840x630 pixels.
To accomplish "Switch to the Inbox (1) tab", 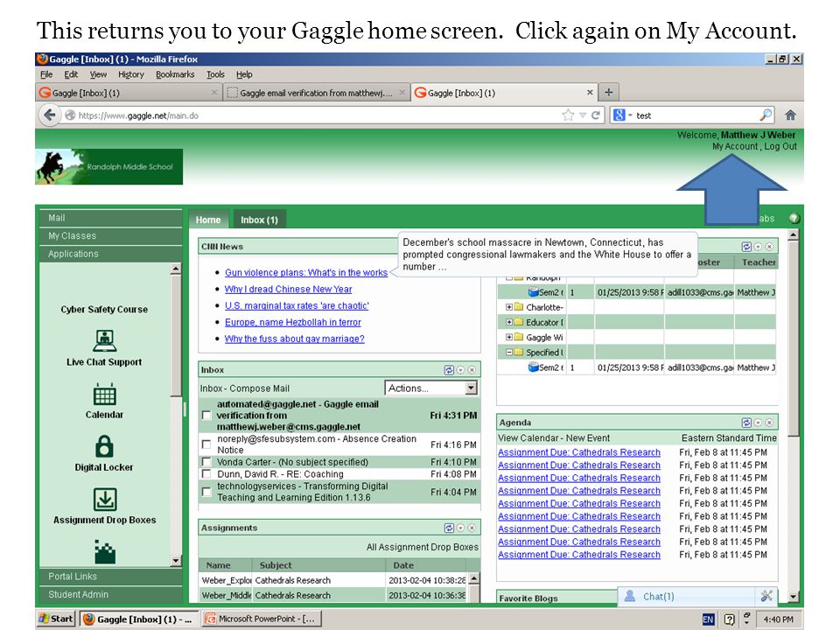I will click(259, 220).
